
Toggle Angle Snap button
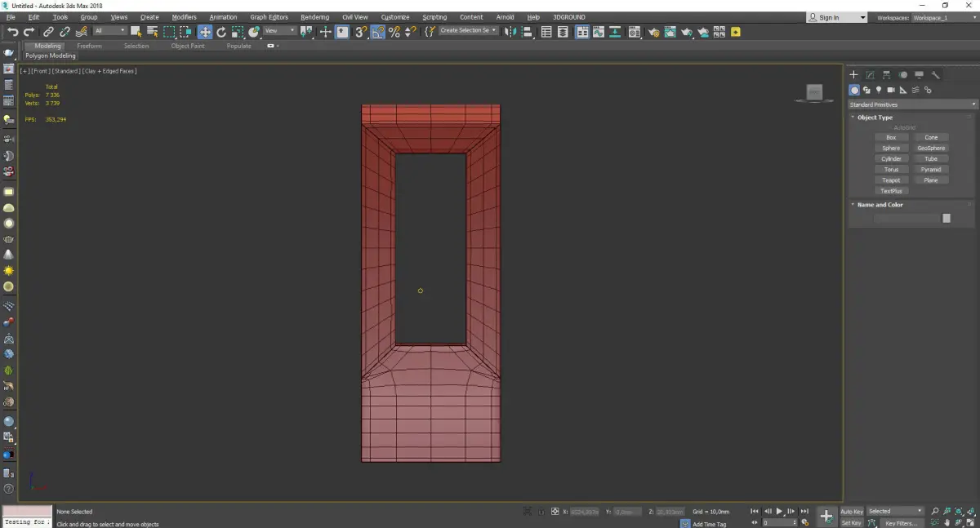click(378, 32)
